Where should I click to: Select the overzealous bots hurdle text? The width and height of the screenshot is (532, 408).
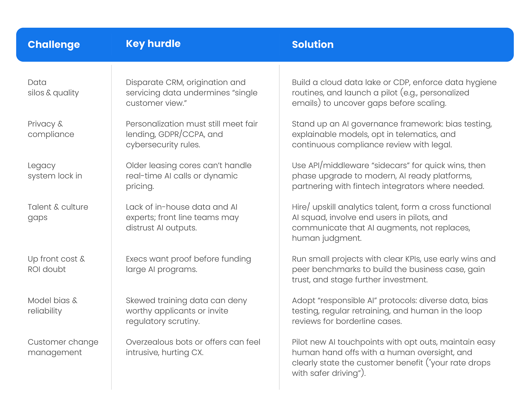click(x=193, y=347)
